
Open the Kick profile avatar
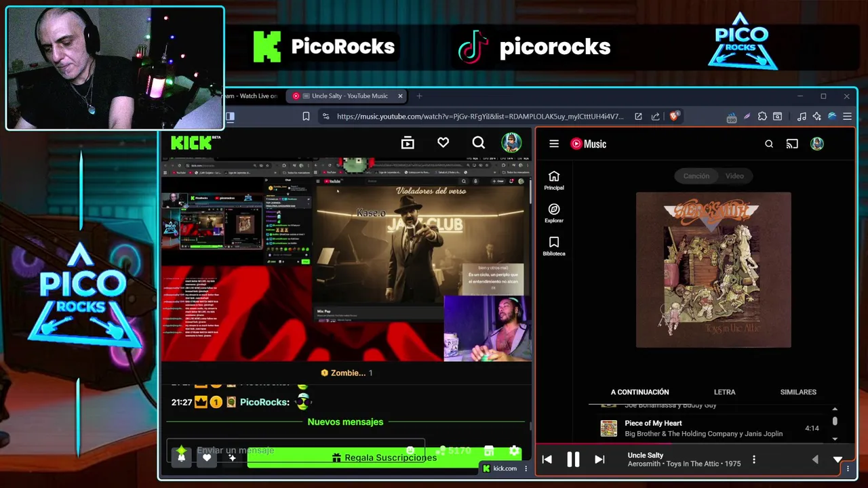point(511,142)
